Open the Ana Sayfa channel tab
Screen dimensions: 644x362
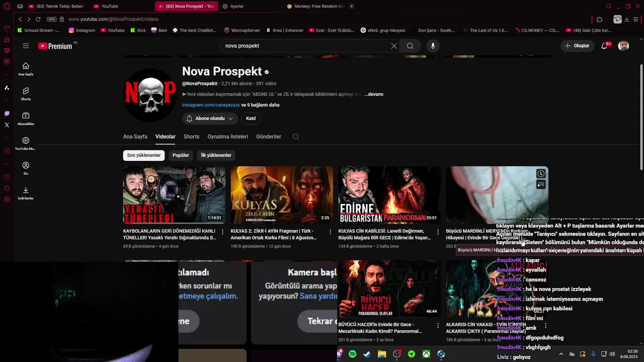point(135,137)
